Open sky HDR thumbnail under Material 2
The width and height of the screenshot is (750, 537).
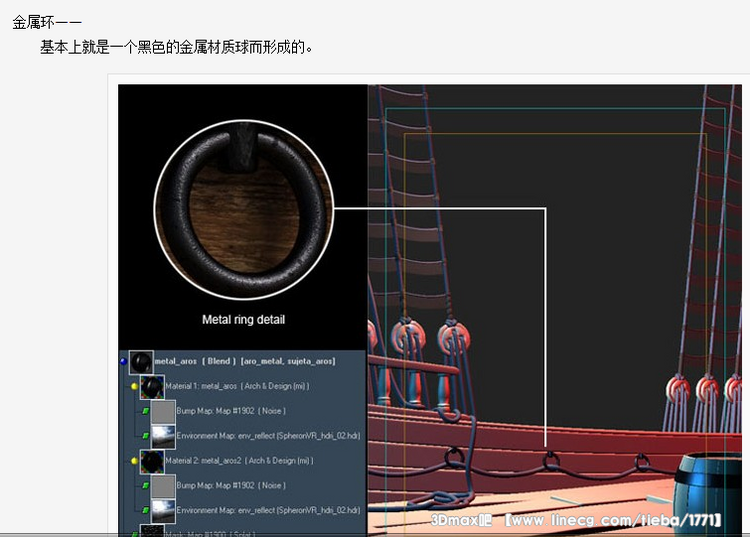(163, 511)
